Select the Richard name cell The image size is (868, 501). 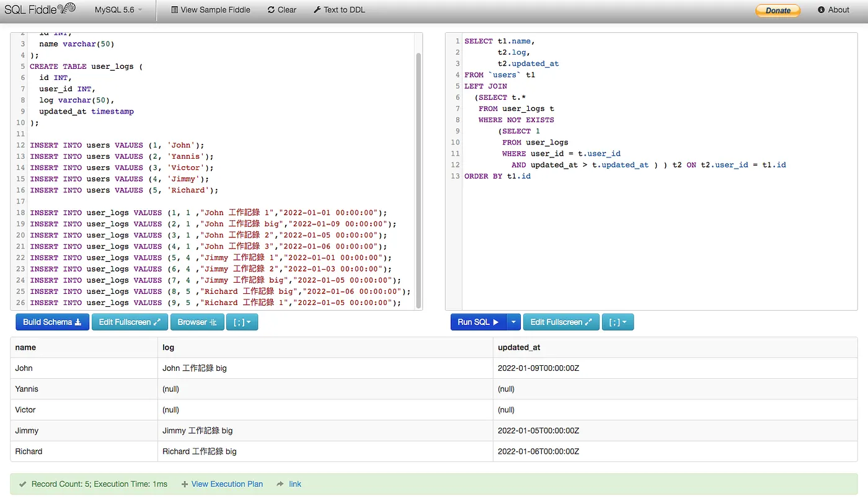tap(84, 451)
